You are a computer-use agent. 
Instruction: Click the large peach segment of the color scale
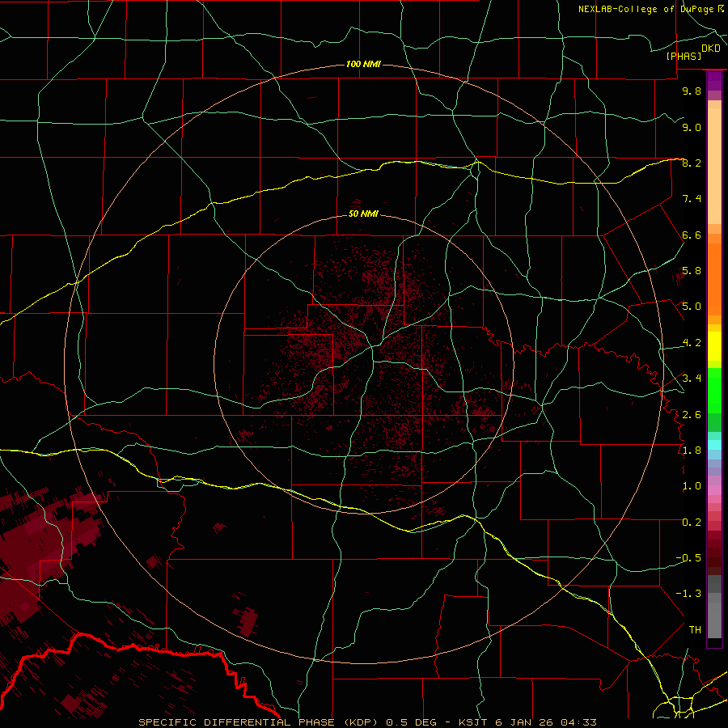click(x=714, y=166)
